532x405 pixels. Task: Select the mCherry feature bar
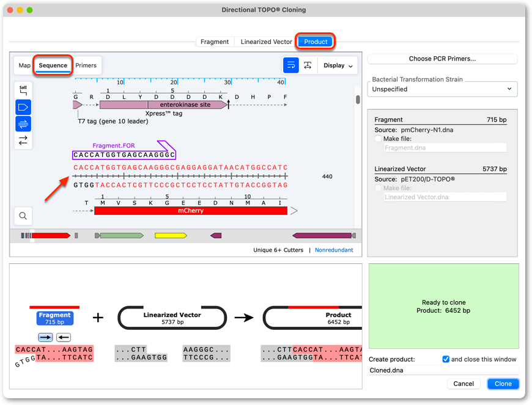pyautogui.click(x=191, y=211)
